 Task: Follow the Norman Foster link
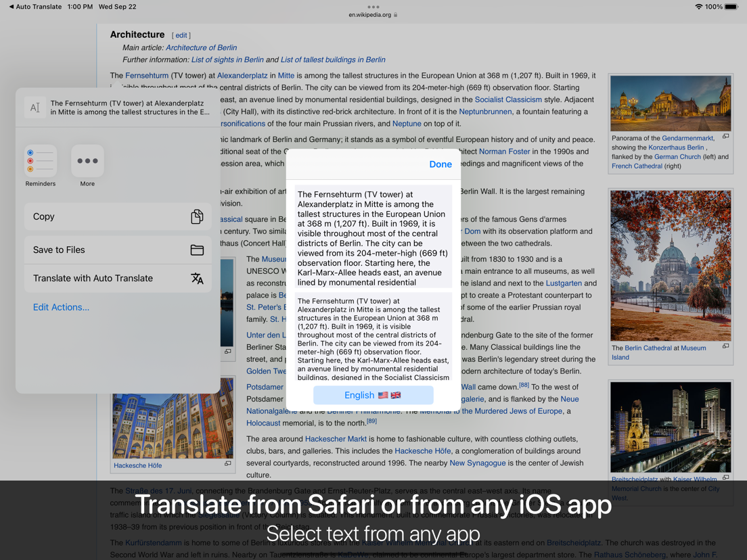pos(505,151)
